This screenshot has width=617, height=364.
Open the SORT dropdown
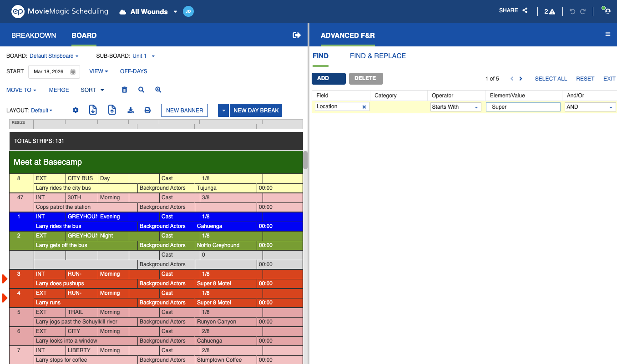coord(92,90)
